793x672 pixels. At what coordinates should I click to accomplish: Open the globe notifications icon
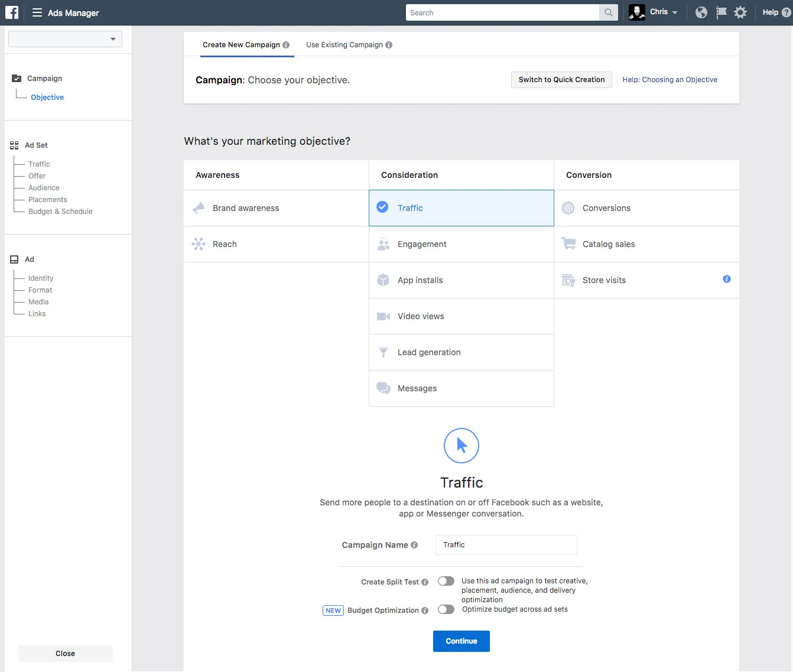[701, 12]
